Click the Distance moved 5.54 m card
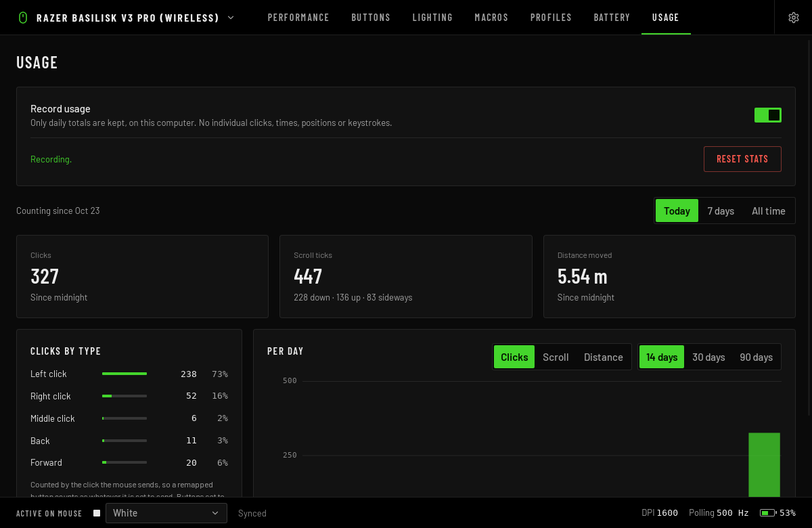812x528 pixels. (x=669, y=276)
